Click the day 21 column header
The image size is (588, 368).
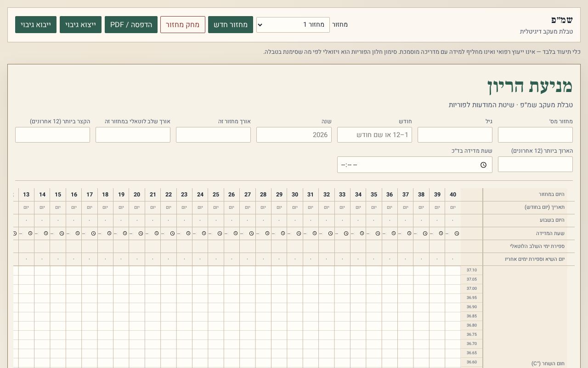tap(153, 195)
